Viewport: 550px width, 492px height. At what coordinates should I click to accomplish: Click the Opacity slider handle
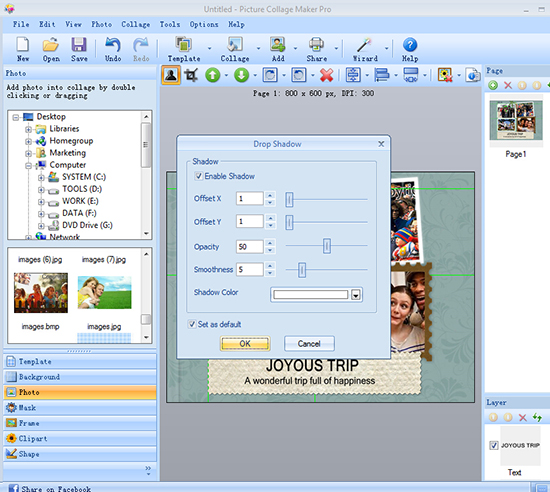327,246
